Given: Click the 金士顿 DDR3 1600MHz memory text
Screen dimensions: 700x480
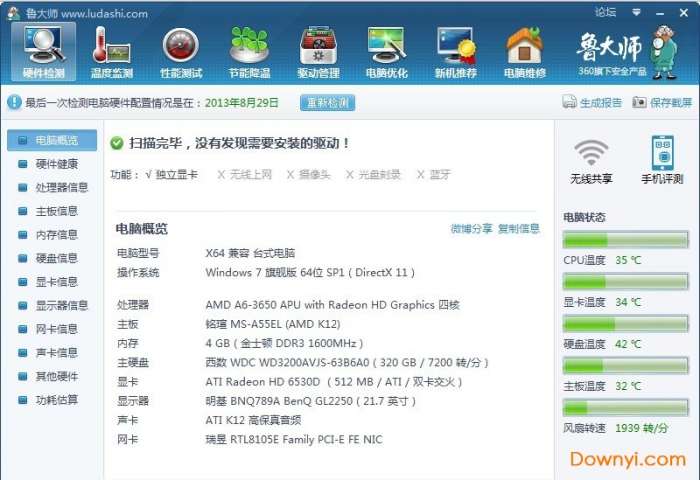Looking at the screenshot, I should click(284, 343).
